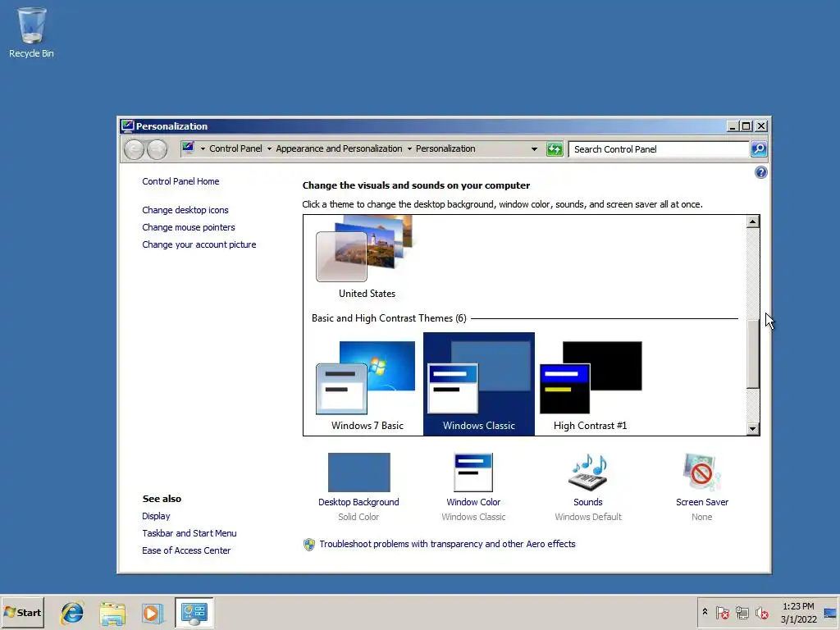
Task: Click the Sounds text link
Action: point(587,502)
